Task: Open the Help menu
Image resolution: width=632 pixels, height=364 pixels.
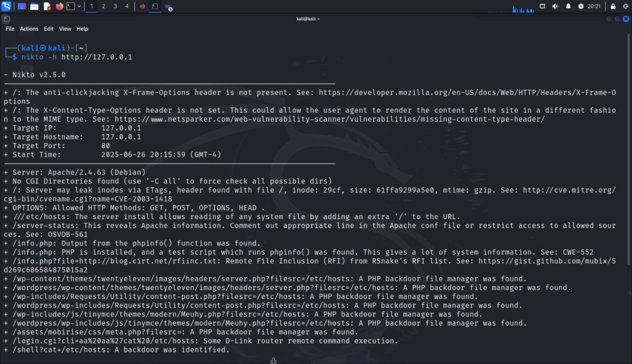Action: [82, 28]
